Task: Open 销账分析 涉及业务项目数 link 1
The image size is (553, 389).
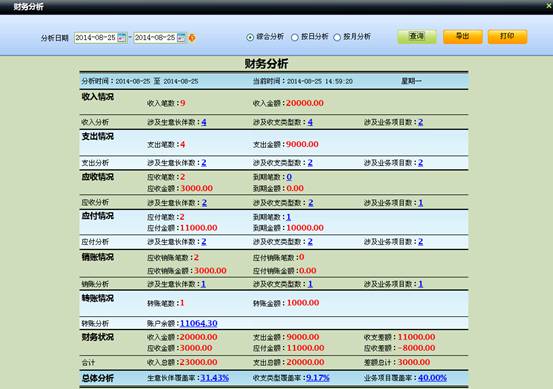Action: (x=420, y=284)
